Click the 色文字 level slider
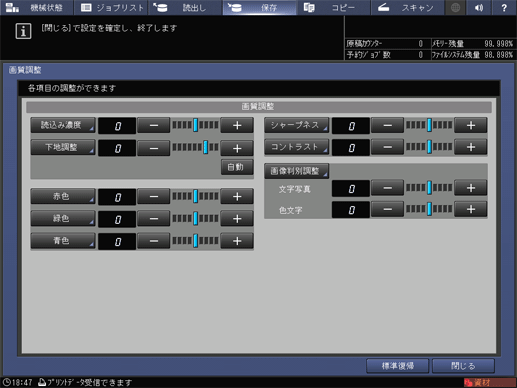 [429, 209]
